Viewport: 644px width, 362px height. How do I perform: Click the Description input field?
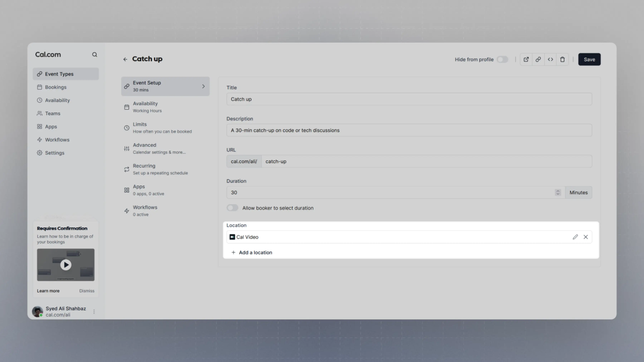click(x=409, y=130)
